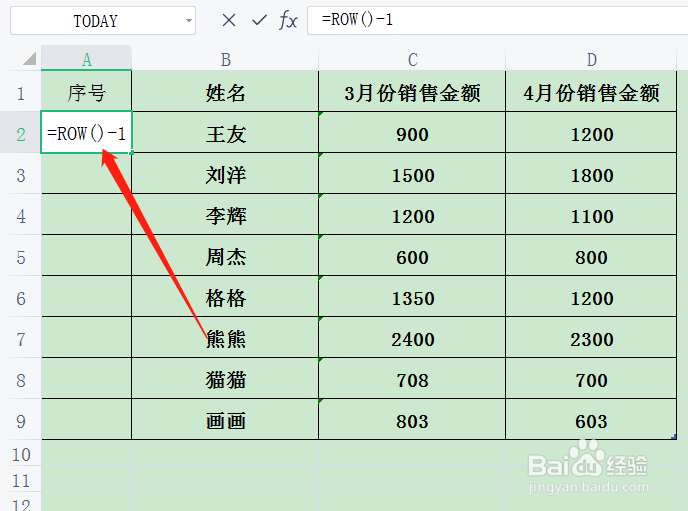Select the cell with name 王友
This screenshot has width=688, height=511.
(x=225, y=134)
